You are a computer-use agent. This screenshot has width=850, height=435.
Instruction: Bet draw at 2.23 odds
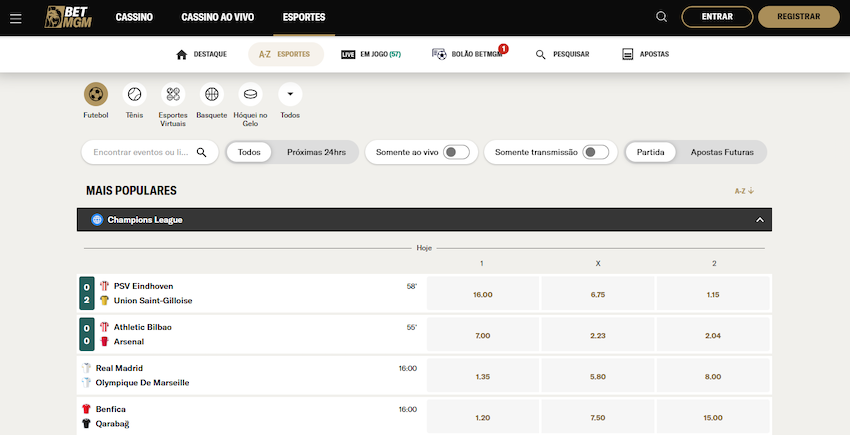pos(598,335)
